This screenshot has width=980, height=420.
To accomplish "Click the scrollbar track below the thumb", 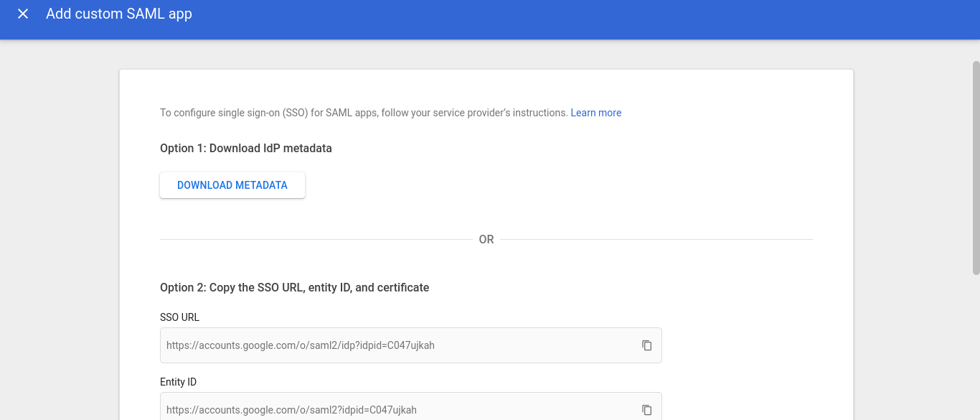I will (976, 348).
